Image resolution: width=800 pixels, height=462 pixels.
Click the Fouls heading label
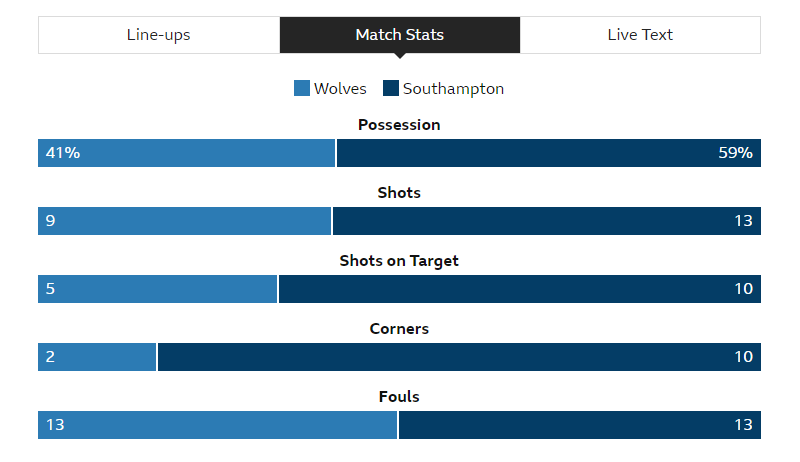(399, 397)
